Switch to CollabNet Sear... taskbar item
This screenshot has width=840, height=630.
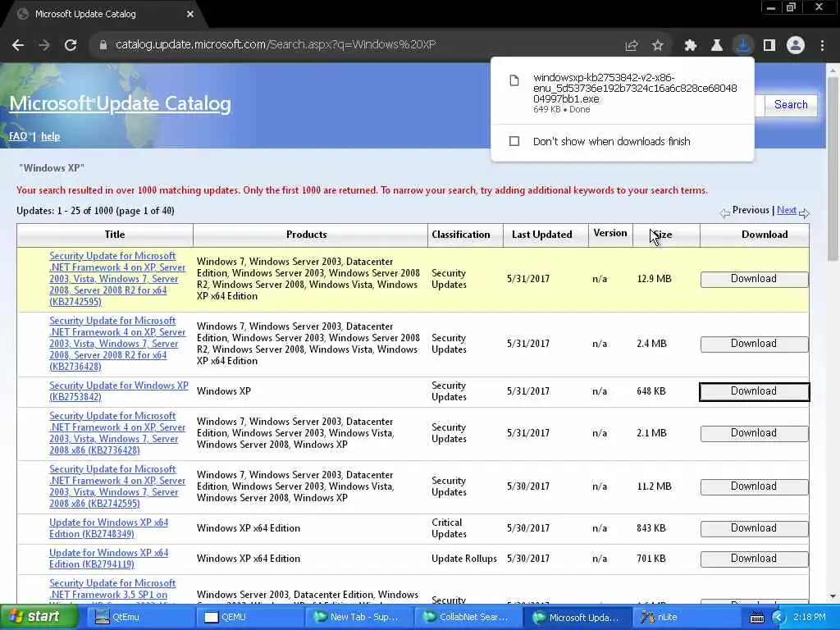click(467, 617)
